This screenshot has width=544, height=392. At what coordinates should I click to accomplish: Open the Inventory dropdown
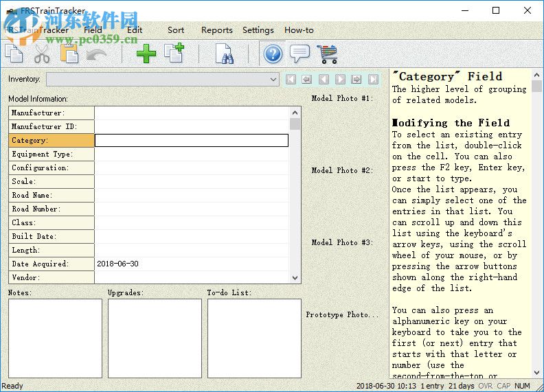[x=162, y=80]
